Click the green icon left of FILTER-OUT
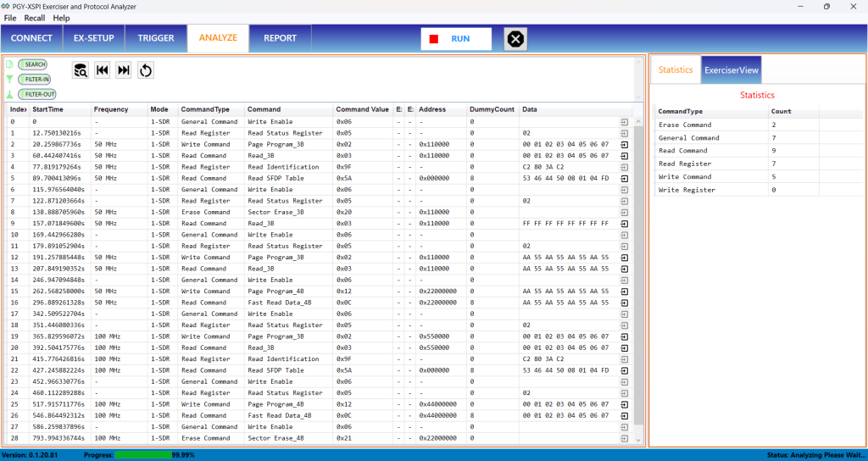The image size is (868, 461). tap(8, 94)
